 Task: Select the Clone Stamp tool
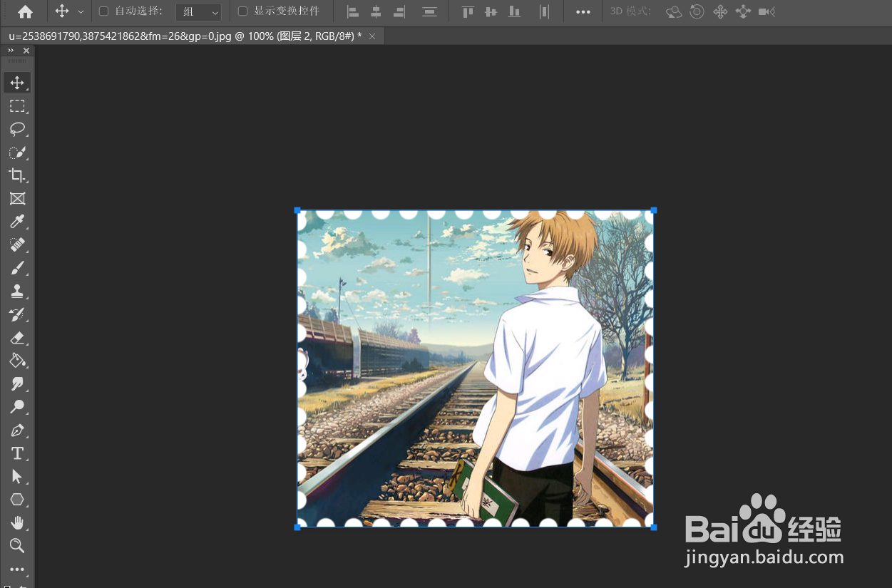(17, 292)
